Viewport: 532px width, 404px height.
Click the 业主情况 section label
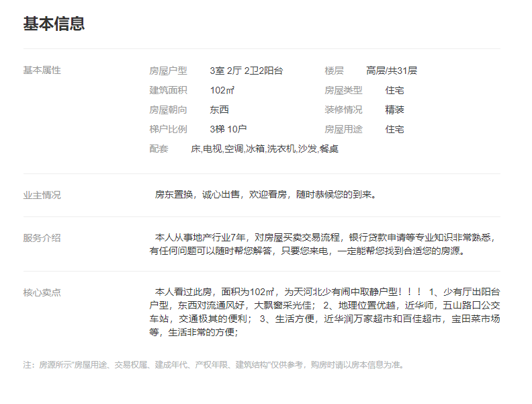(42, 195)
